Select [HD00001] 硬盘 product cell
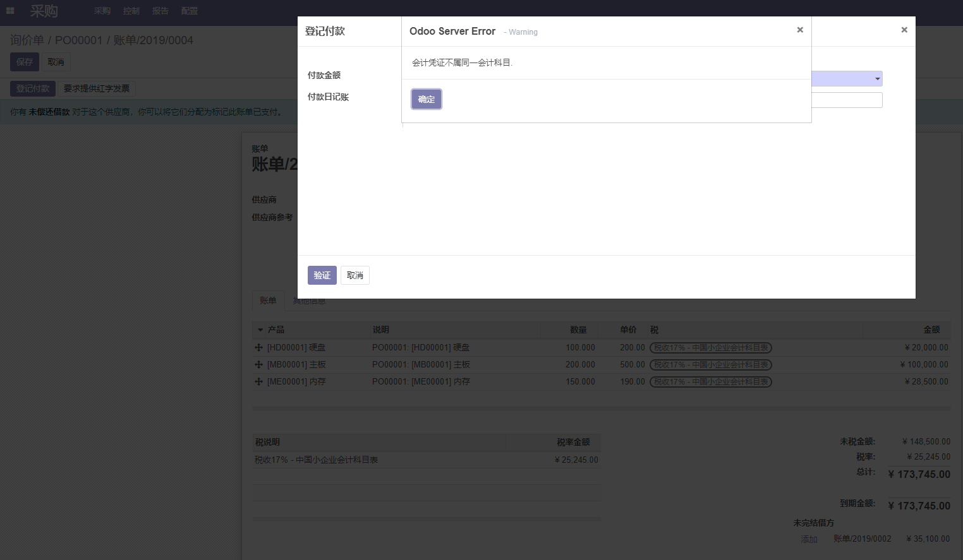963x560 pixels. [296, 347]
